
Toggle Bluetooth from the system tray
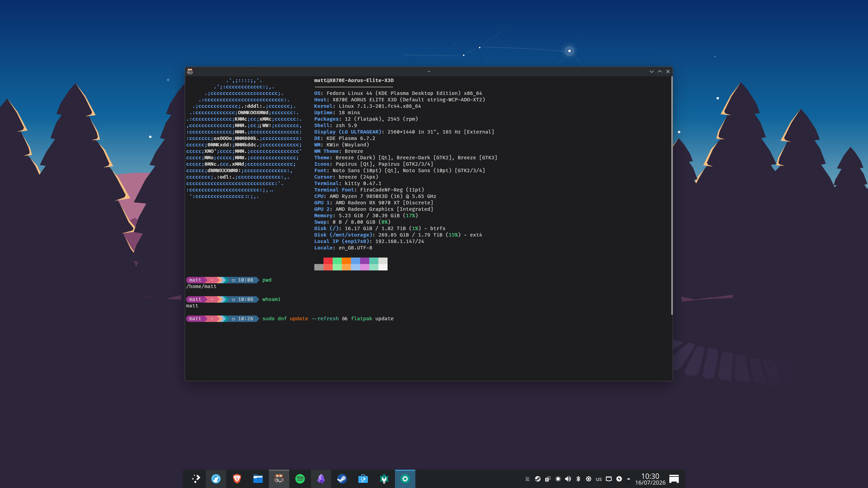578,479
